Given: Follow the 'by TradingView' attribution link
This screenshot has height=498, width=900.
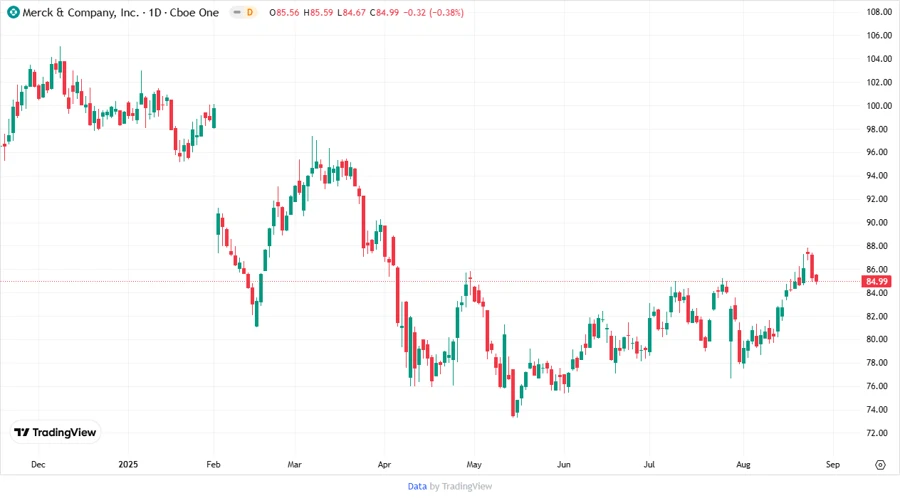Looking at the screenshot, I should click(461, 486).
